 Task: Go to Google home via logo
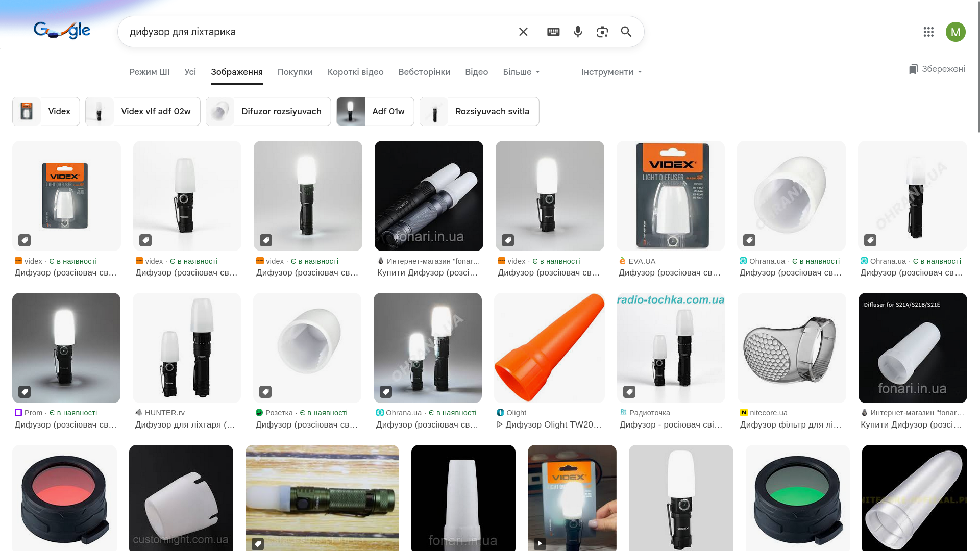coord(62,31)
